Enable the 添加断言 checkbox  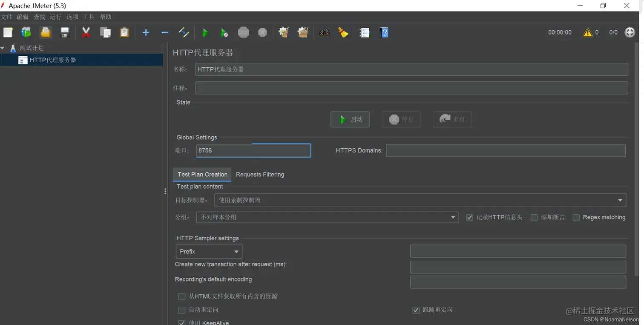[x=534, y=217]
